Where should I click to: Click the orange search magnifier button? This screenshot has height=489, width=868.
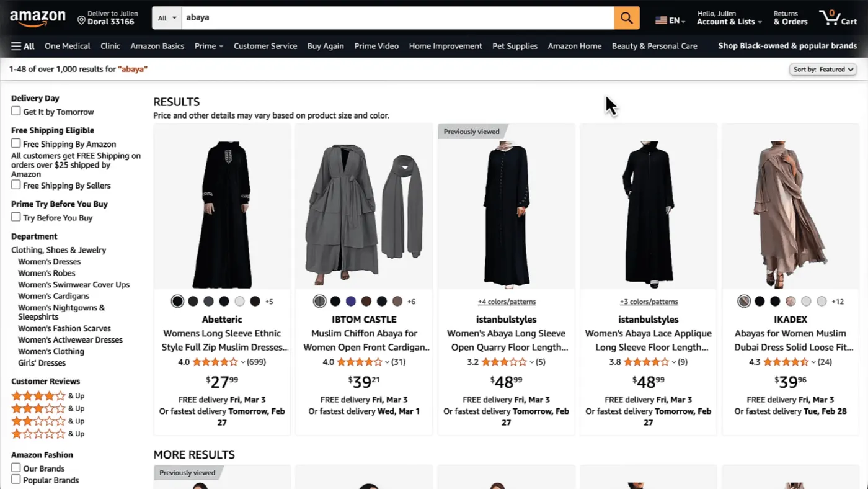(x=627, y=18)
